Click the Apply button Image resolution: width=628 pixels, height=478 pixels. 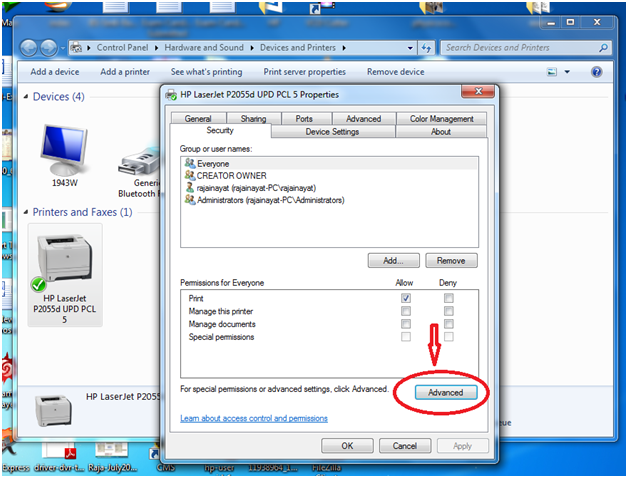[x=463, y=446]
